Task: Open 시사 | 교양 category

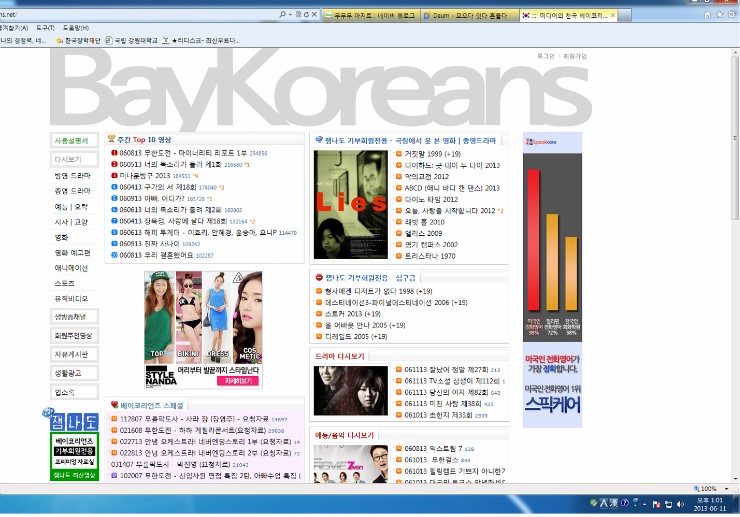Action: pos(71,222)
